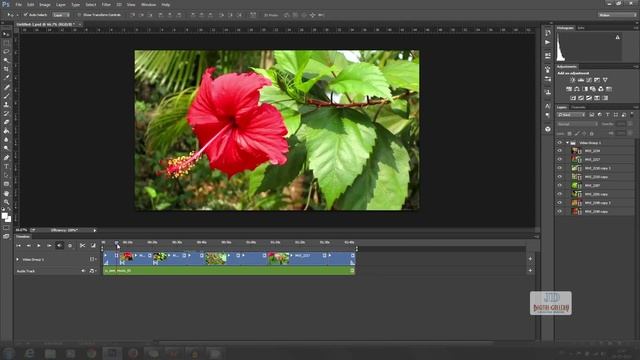Open the layer blend mode dropdown
The width and height of the screenshot is (640, 360).
(577, 124)
